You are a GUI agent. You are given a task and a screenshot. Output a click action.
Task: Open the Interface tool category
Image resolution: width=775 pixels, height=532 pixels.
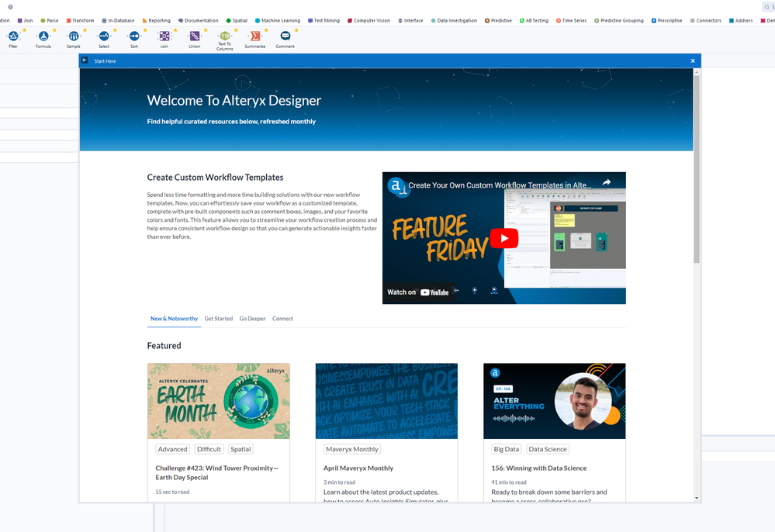tap(410, 21)
